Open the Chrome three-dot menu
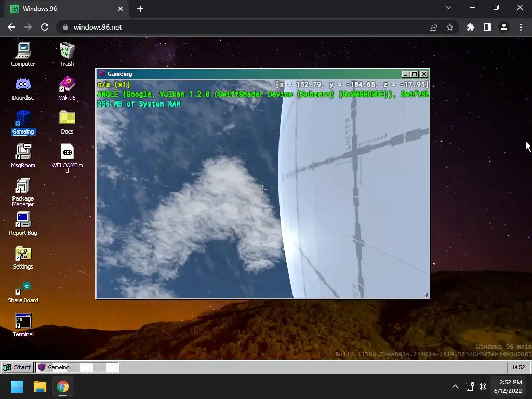Viewport: 532px width, 399px height. tap(521, 27)
